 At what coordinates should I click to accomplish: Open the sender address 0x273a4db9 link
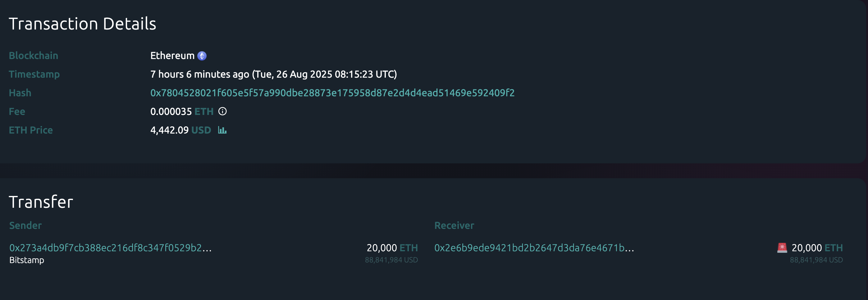110,248
